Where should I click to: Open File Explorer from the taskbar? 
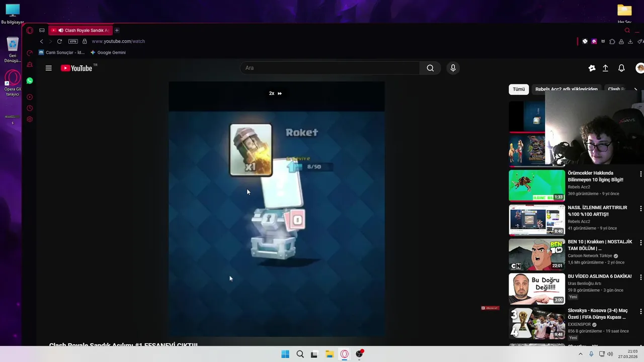pos(330,354)
